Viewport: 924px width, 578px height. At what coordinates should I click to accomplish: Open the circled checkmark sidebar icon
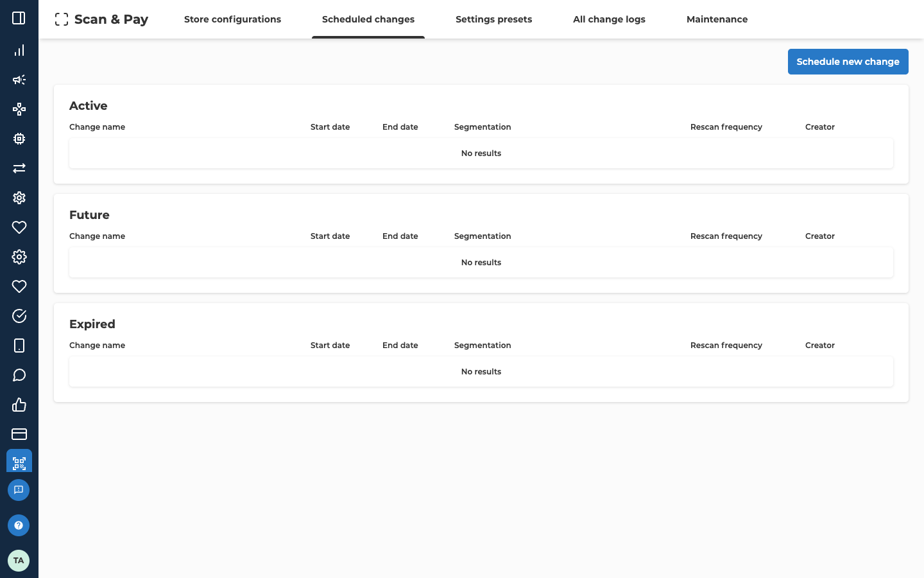coord(19,316)
